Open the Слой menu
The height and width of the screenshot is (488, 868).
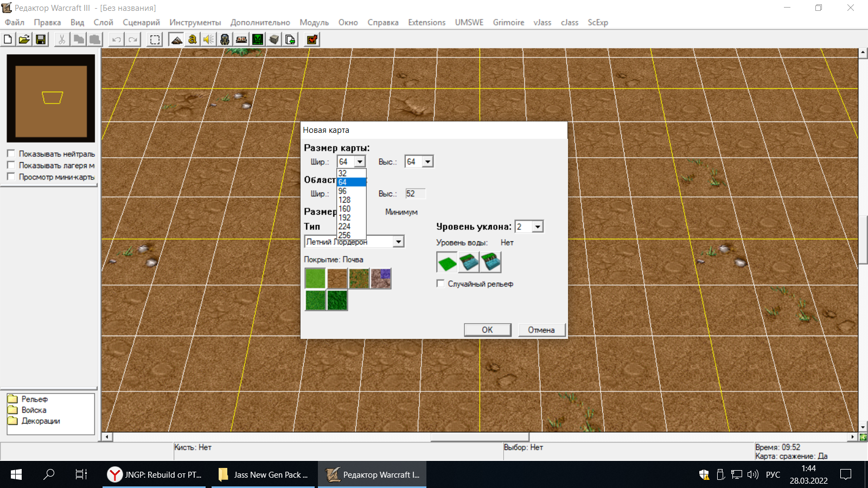click(x=103, y=22)
